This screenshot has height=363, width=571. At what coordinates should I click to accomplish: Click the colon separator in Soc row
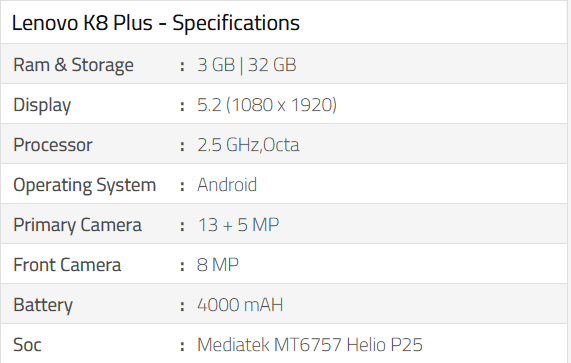pyautogui.click(x=182, y=346)
